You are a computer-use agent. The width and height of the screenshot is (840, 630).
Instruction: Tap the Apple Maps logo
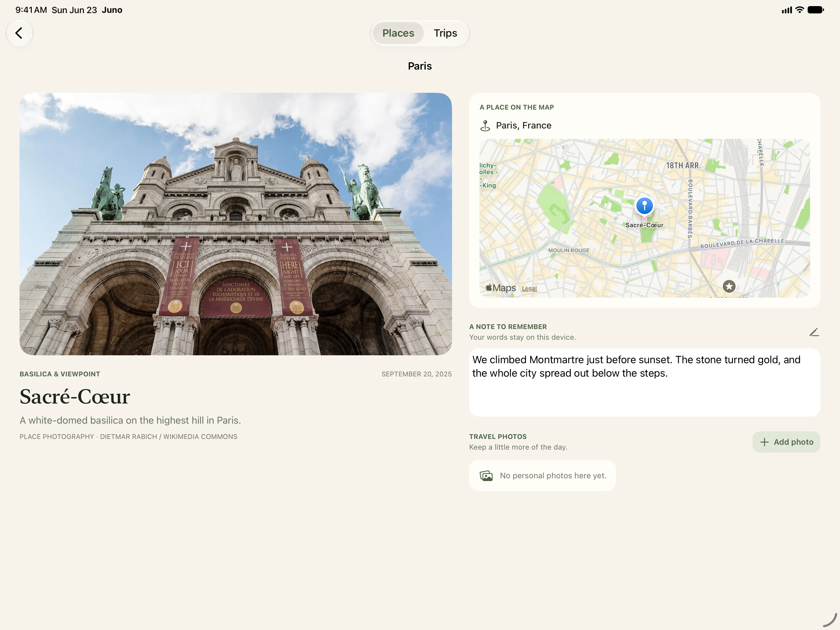pos(501,288)
